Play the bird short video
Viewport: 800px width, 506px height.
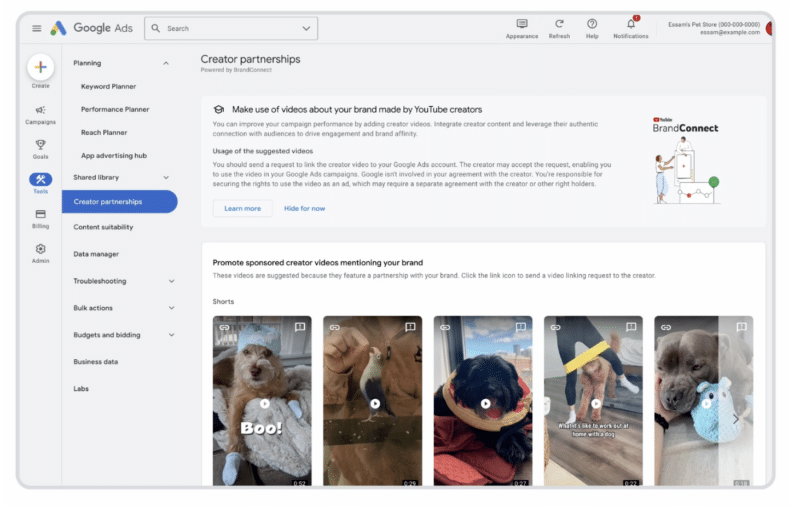point(375,403)
